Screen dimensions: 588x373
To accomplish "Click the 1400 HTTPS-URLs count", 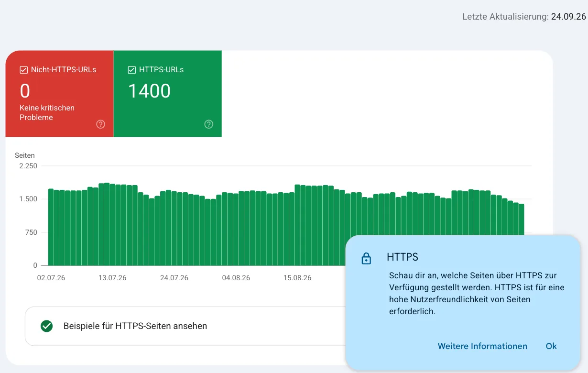I will pos(149,91).
